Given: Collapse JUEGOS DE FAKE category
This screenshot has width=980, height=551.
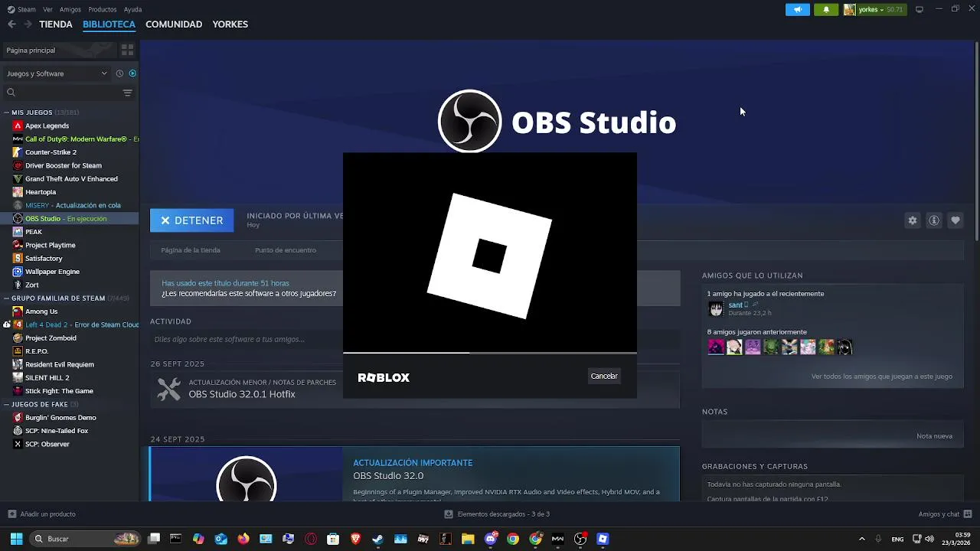Looking at the screenshot, I should (7, 404).
